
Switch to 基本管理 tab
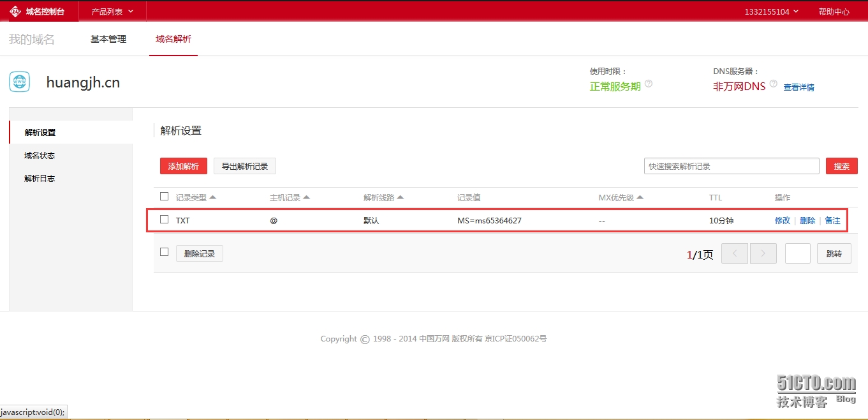coord(108,39)
